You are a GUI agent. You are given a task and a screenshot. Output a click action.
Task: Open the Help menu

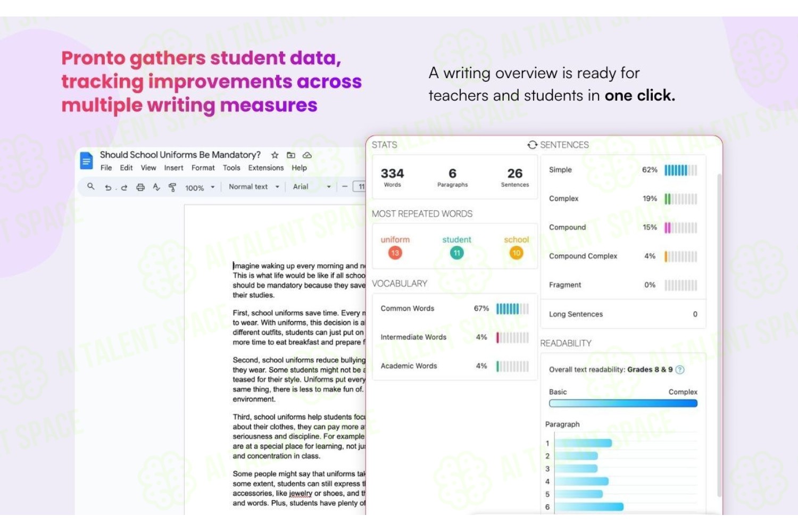(x=299, y=168)
